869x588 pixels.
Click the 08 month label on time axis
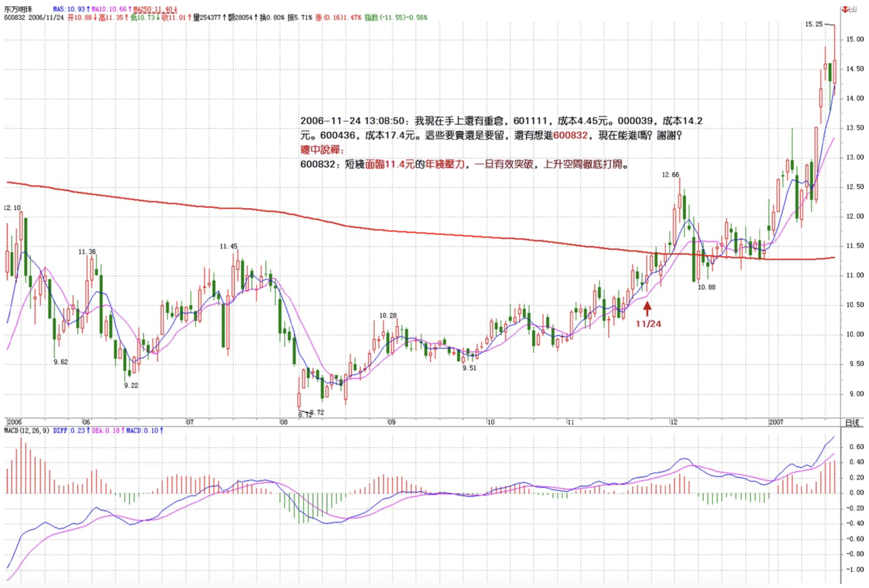284,422
